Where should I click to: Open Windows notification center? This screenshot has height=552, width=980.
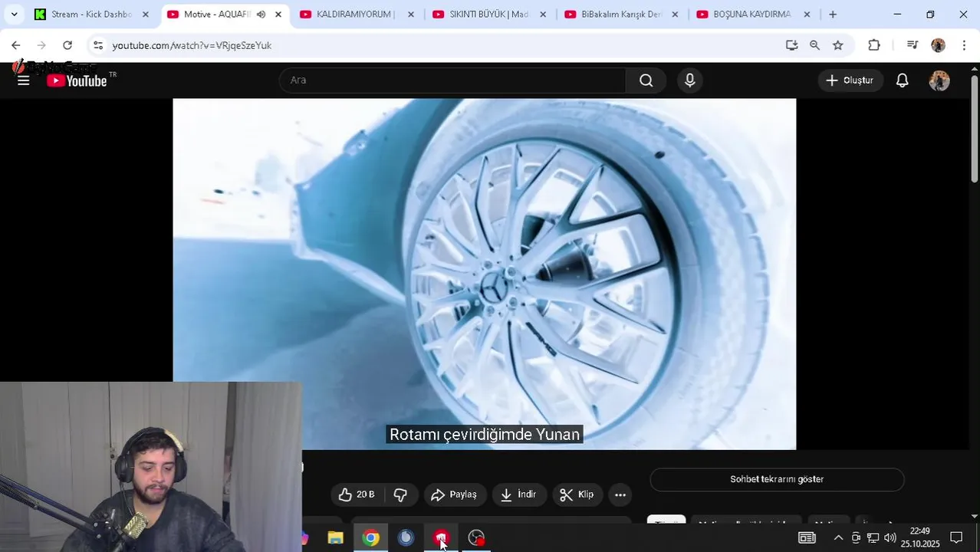point(956,537)
